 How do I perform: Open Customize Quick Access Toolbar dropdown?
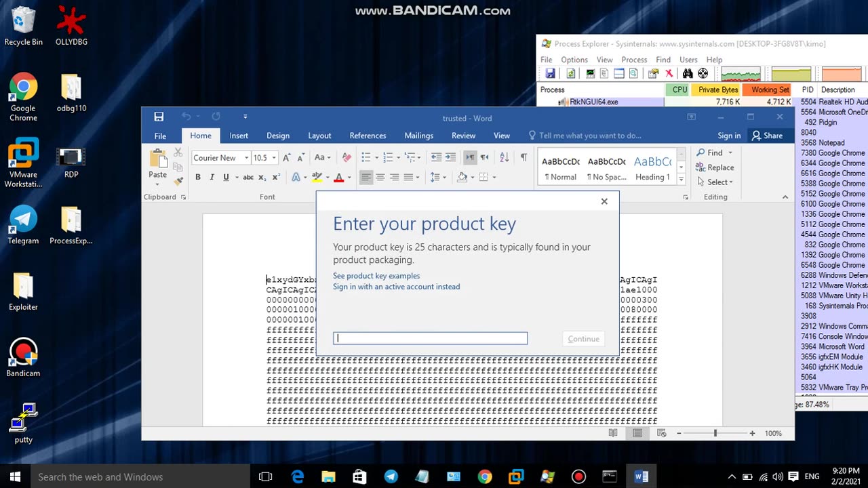(x=245, y=117)
